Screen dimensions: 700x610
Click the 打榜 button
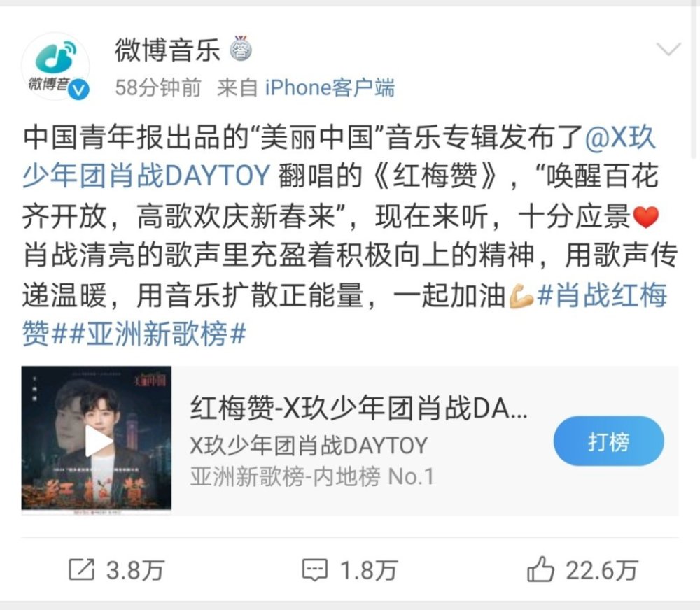[608, 441]
